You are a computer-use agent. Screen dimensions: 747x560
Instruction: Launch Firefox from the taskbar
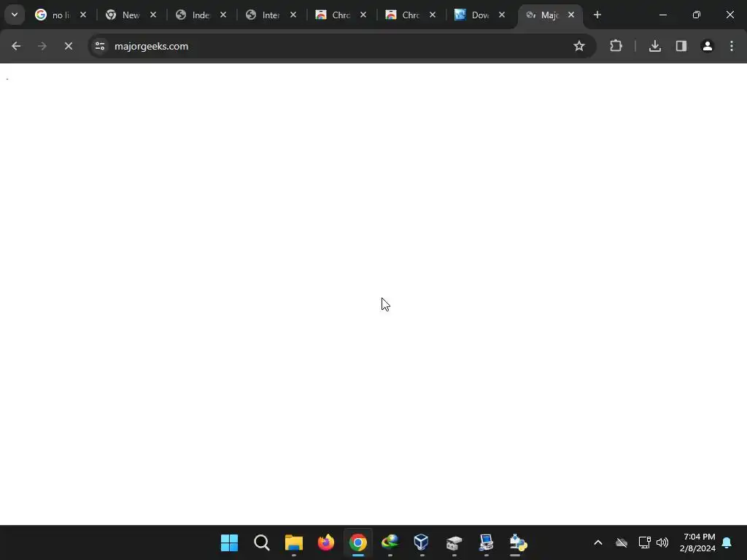326,542
